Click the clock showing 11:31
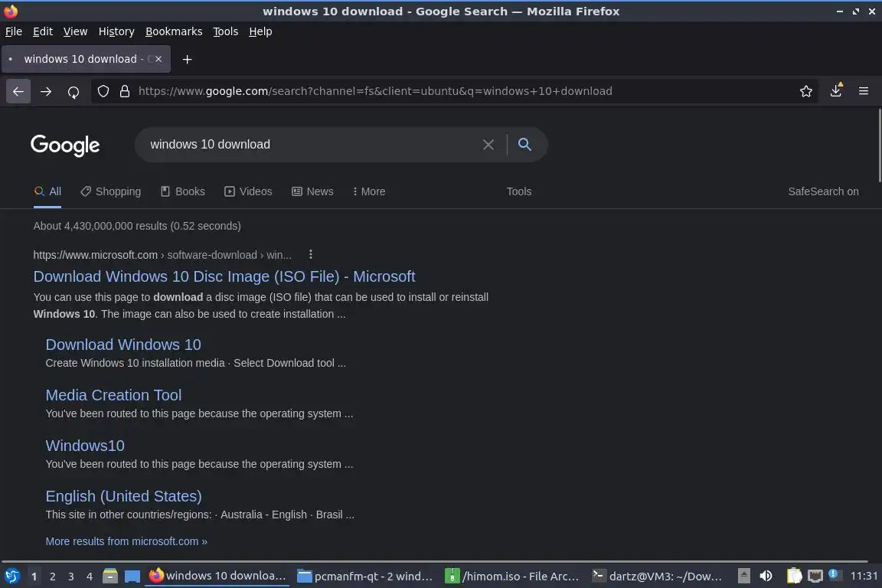This screenshot has height=588, width=882. (864, 576)
